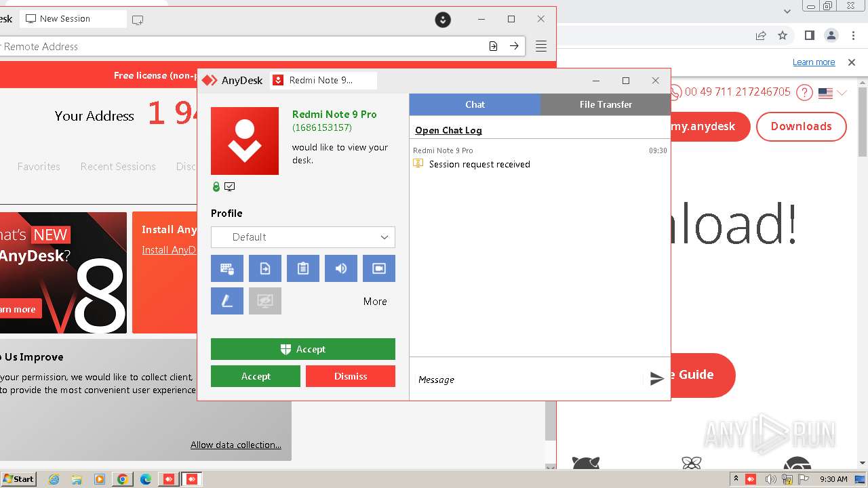Open the Redmi Note 9 session tab
Image resolution: width=868 pixels, height=488 pixels.
[x=323, y=80]
